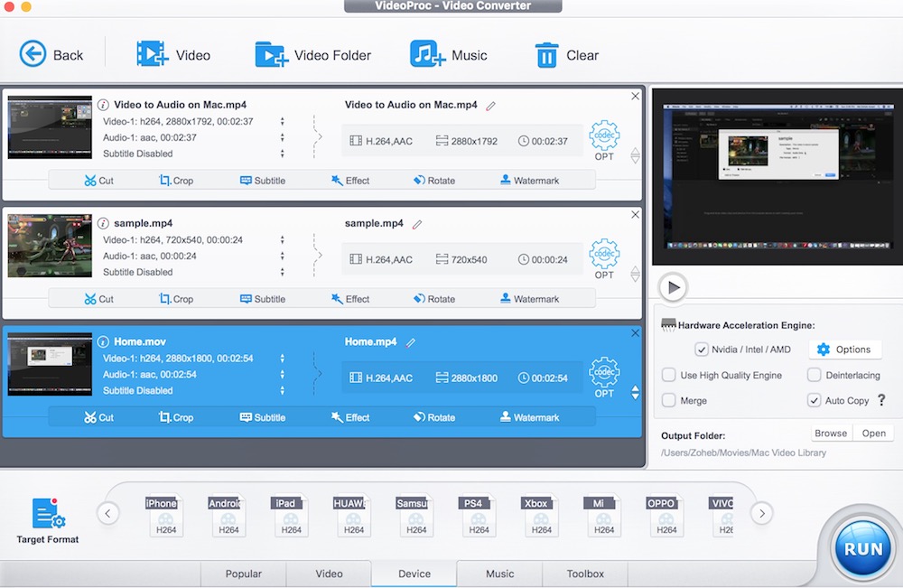Enable the Use High Quality Engine checkbox
This screenshot has width=903, height=588.
click(x=669, y=375)
